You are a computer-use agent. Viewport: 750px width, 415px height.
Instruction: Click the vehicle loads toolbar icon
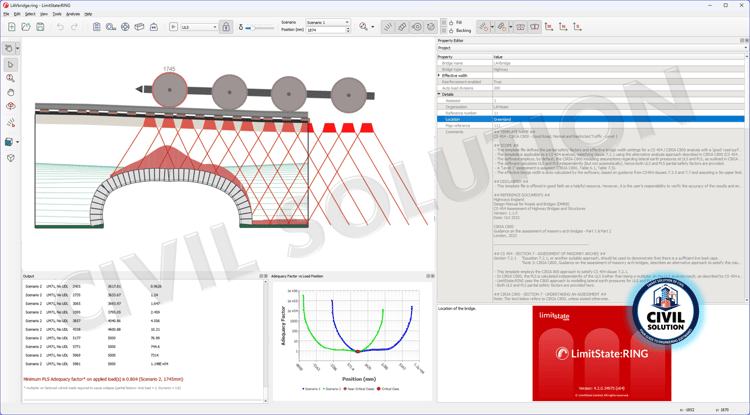point(111,27)
